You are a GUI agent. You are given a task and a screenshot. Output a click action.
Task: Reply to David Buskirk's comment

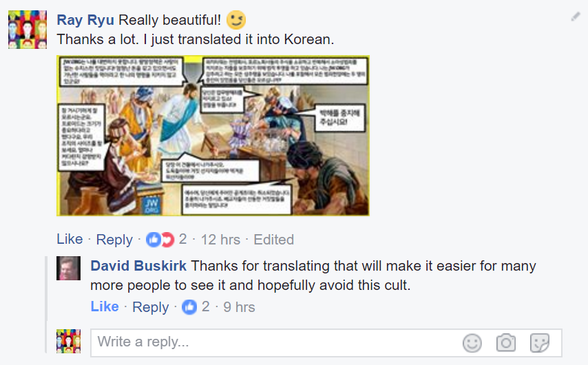[x=150, y=307]
